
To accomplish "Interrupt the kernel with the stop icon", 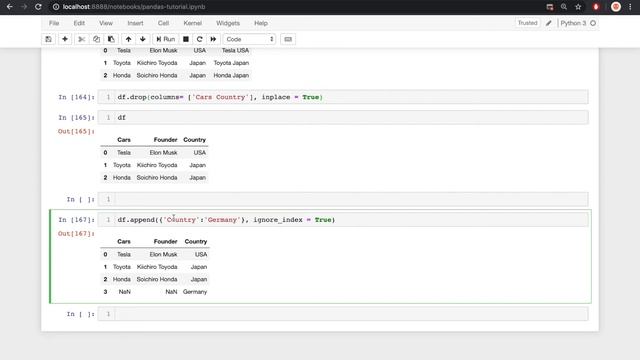I will [x=186, y=39].
